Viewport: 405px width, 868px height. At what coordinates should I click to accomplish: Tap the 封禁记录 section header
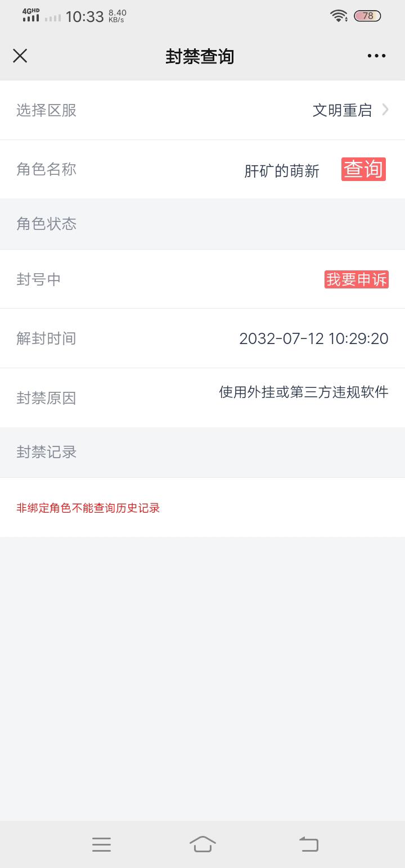[x=202, y=453]
